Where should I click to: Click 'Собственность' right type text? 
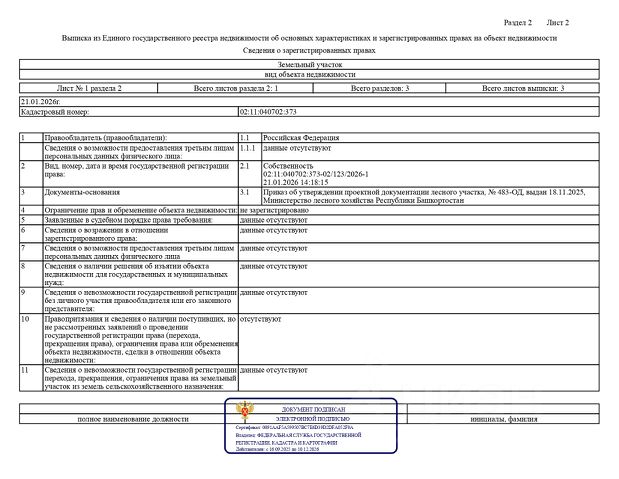(x=288, y=166)
